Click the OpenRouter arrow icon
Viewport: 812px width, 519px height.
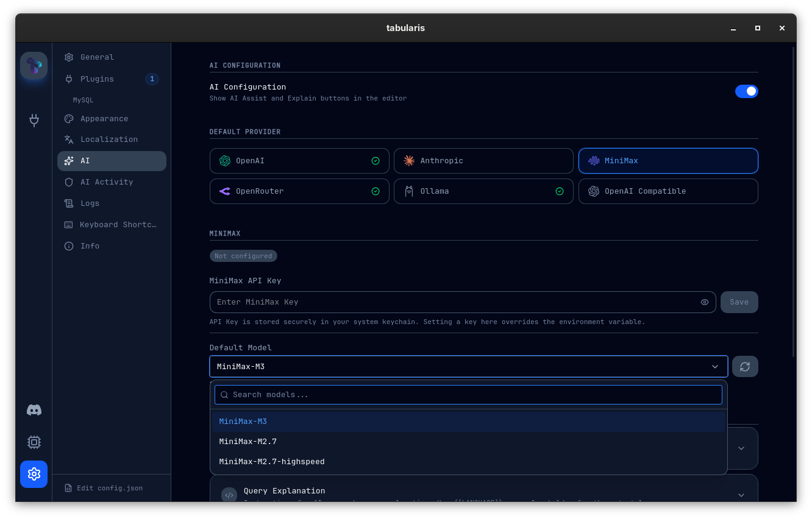(x=225, y=191)
